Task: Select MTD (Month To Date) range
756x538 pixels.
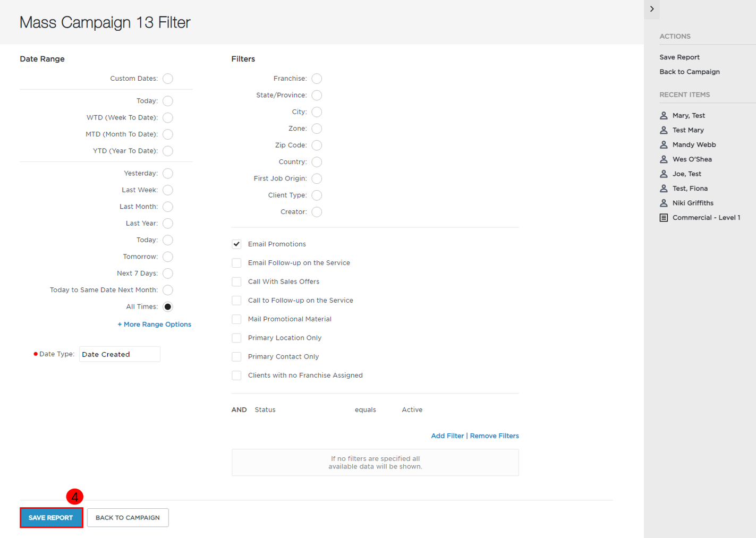Action: (168, 134)
